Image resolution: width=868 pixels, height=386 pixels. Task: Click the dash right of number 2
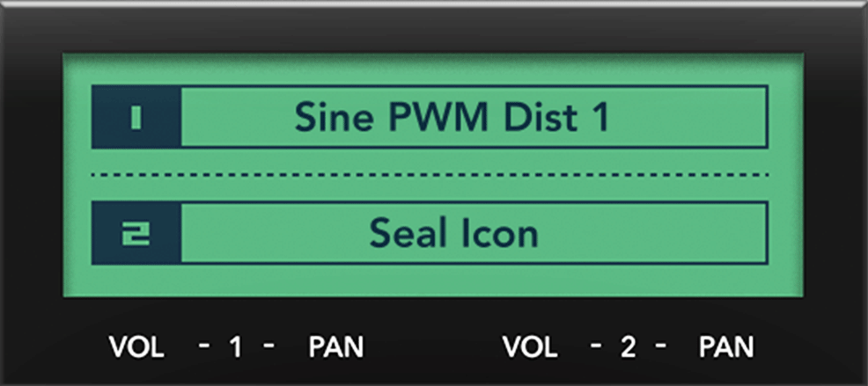tap(660, 346)
